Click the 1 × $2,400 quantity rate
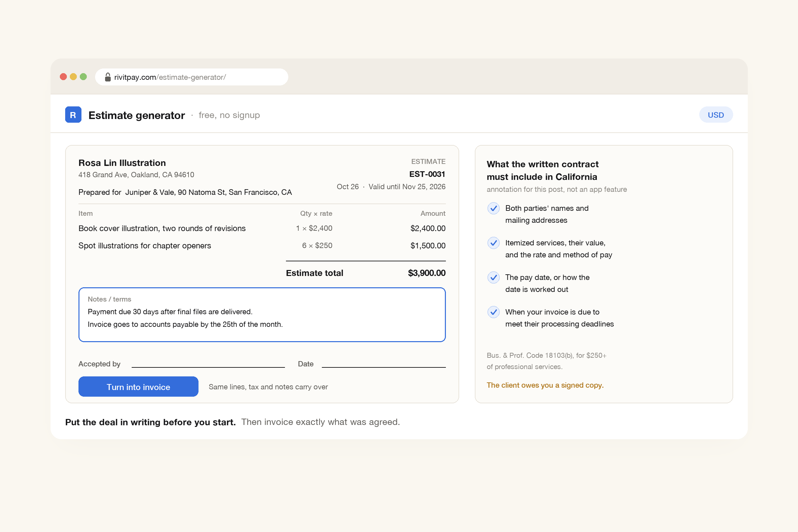The image size is (798, 532). point(314,228)
